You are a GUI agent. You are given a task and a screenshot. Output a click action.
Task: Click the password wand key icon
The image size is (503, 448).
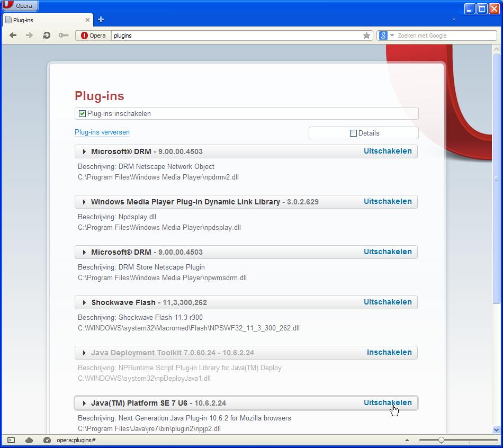[64, 35]
